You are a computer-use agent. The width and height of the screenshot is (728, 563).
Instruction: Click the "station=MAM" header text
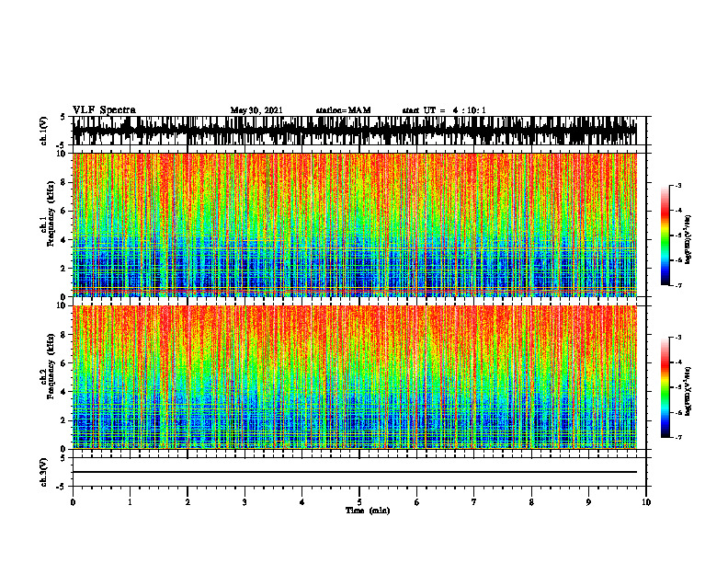pos(344,110)
